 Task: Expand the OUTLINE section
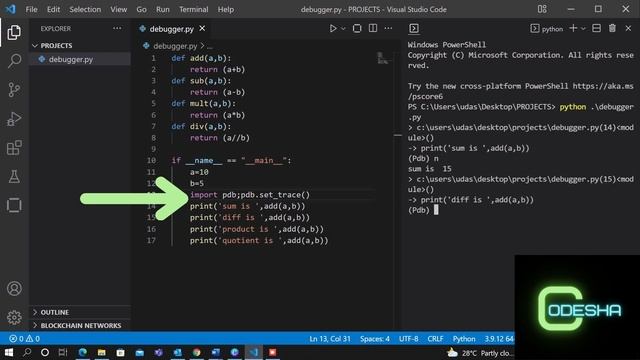click(x=80, y=312)
